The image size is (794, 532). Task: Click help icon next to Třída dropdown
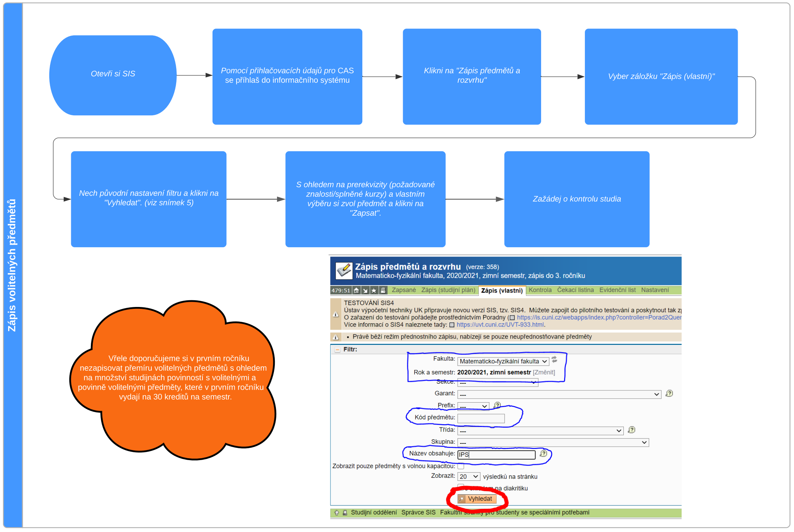(632, 430)
